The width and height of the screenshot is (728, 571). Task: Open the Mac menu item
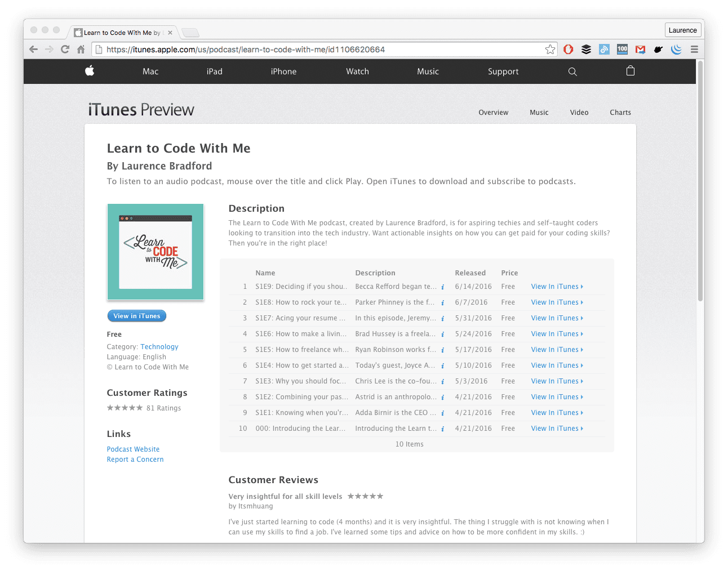point(150,72)
